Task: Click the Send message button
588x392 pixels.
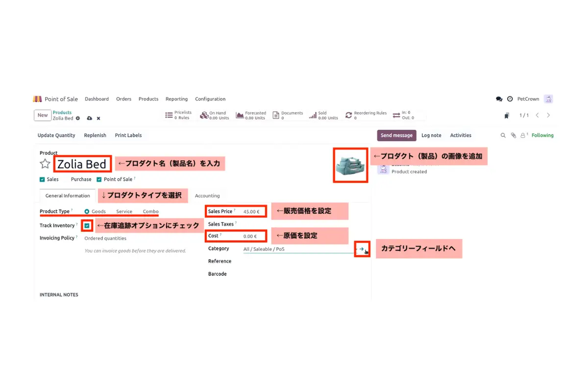Action: [x=396, y=135]
